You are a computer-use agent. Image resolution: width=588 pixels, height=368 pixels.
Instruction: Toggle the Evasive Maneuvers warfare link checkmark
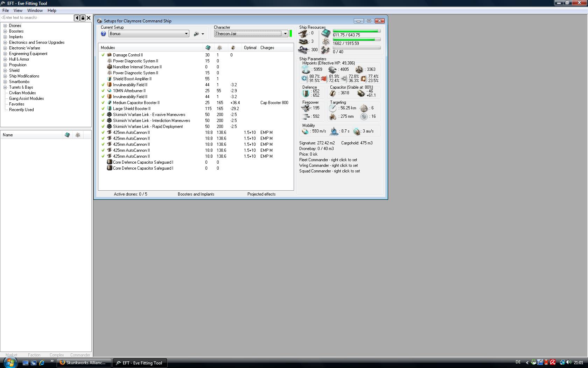click(103, 115)
